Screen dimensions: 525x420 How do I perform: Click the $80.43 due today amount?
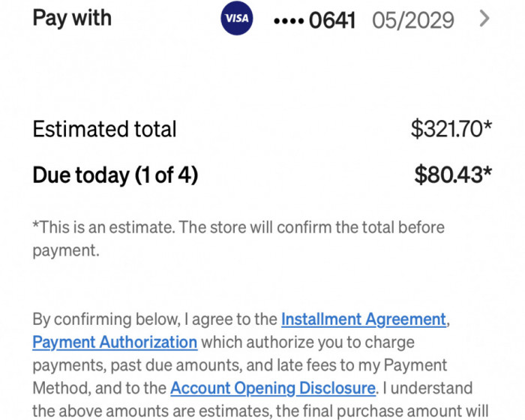pyautogui.click(x=453, y=175)
